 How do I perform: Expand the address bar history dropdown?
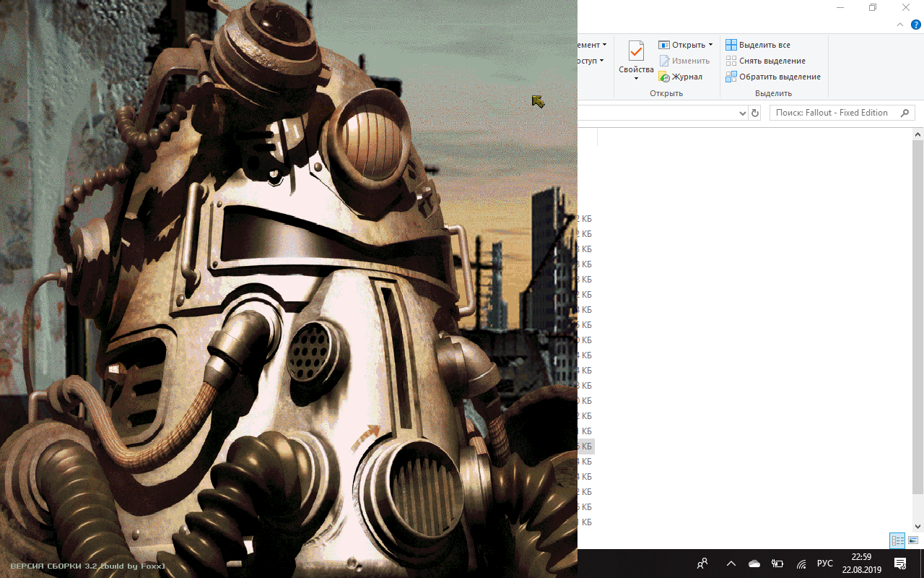[743, 113]
